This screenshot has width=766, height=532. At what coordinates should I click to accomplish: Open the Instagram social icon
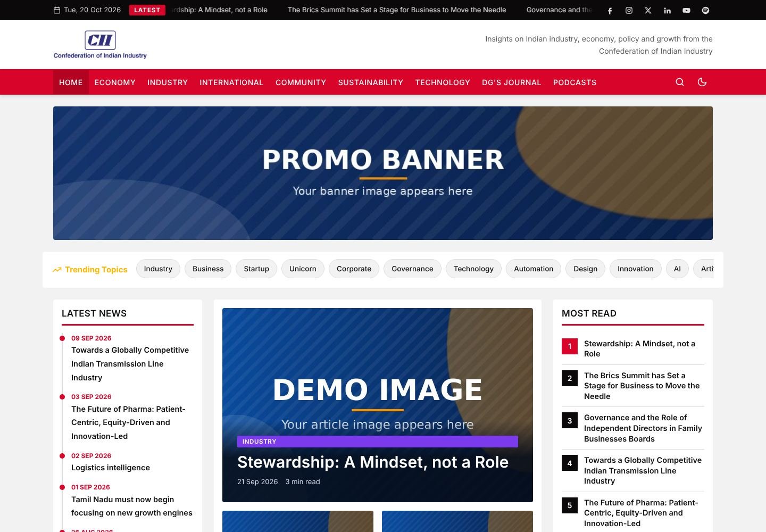click(629, 10)
